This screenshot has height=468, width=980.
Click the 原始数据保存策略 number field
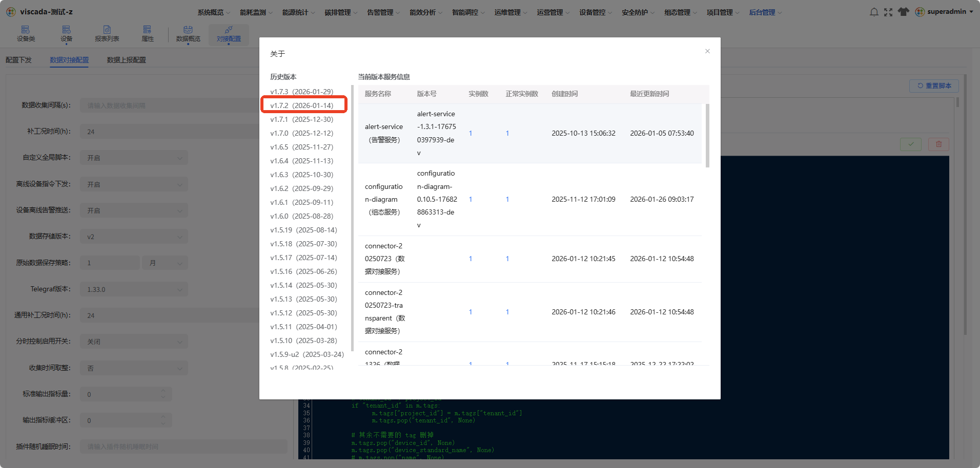point(110,263)
